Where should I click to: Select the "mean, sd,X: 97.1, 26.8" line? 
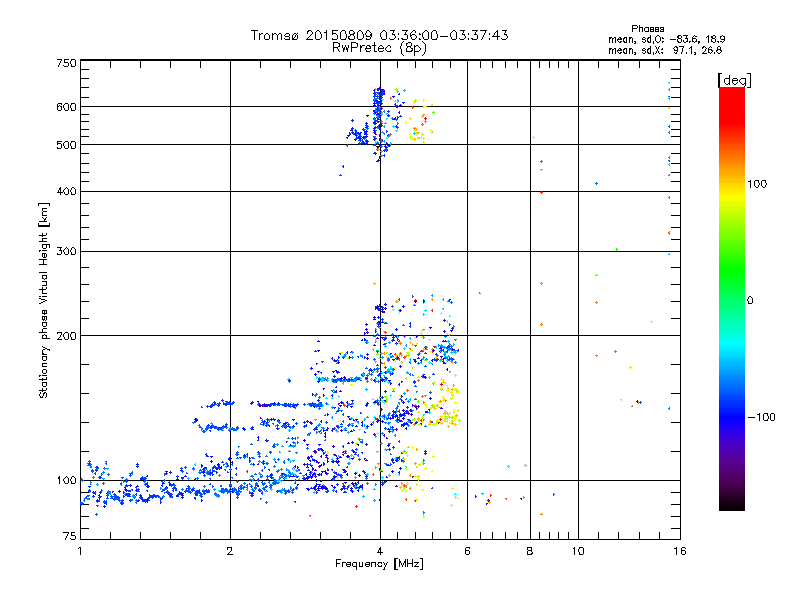pyautogui.click(x=665, y=50)
